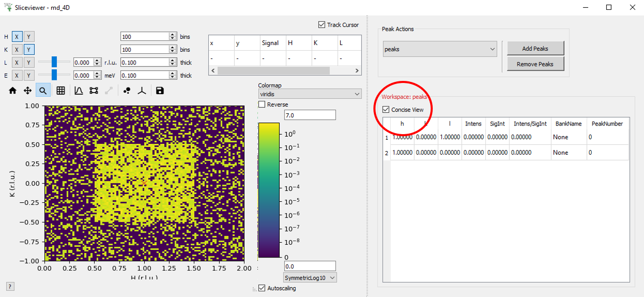The height and width of the screenshot is (297, 644).
Task: Activate region selection rectangle tool
Action: coord(94,91)
